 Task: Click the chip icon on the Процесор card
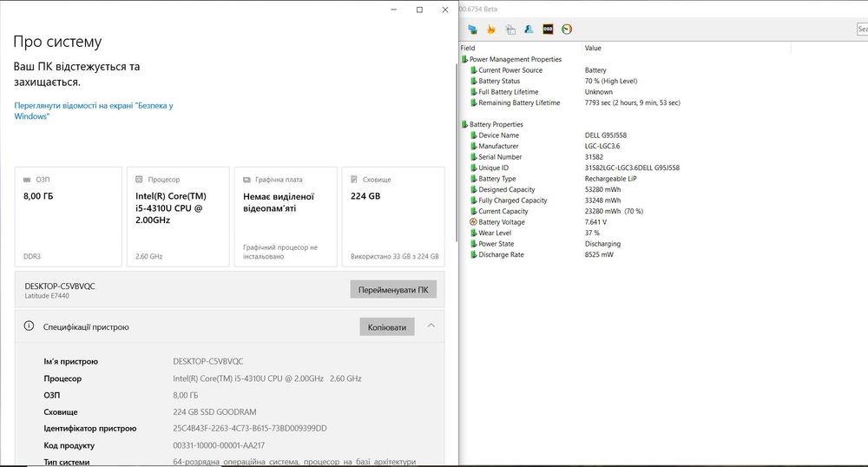(x=139, y=180)
